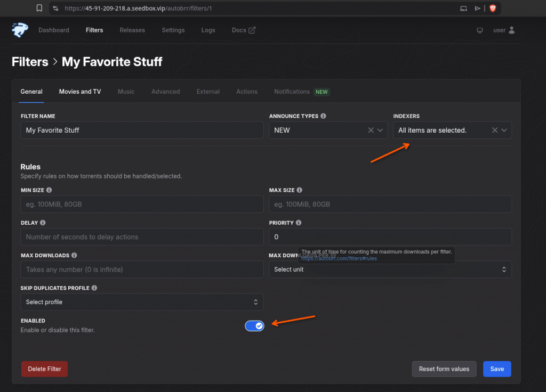Open Releases page
The image size is (546, 392).
pos(132,30)
